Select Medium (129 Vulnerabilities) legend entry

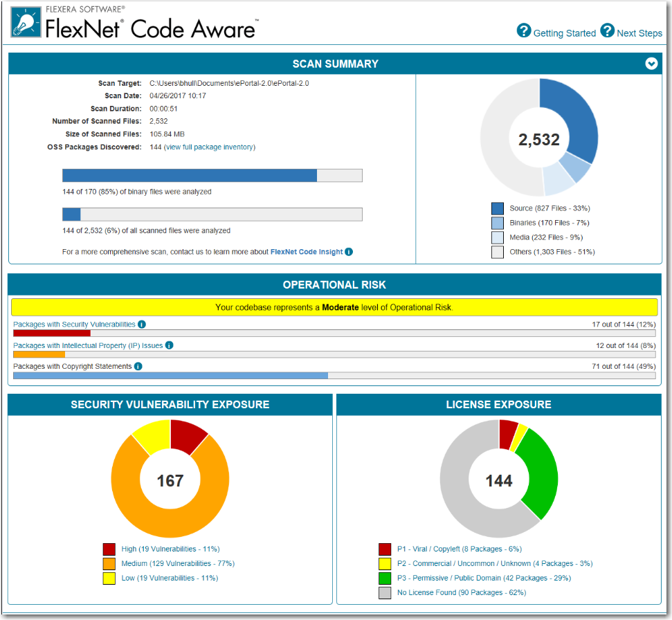tap(170, 563)
